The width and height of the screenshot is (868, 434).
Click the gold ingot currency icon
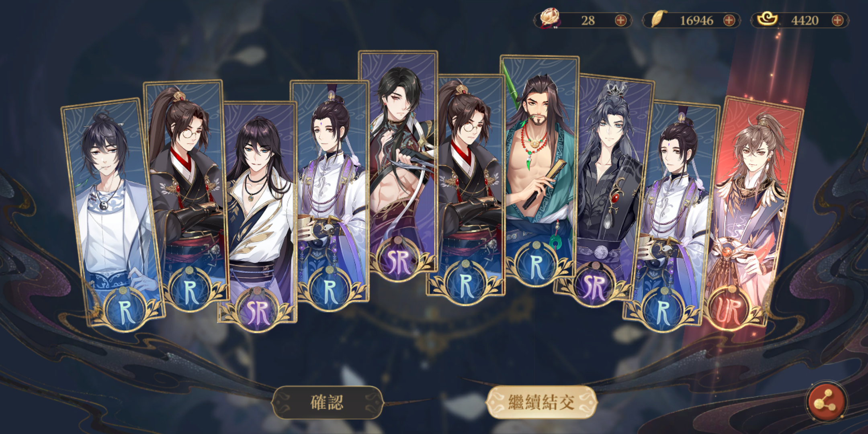click(767, 19)
